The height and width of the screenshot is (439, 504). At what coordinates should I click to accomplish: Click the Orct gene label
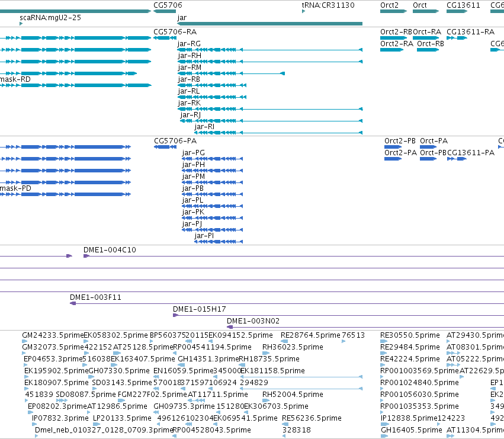tap(420, 5)
